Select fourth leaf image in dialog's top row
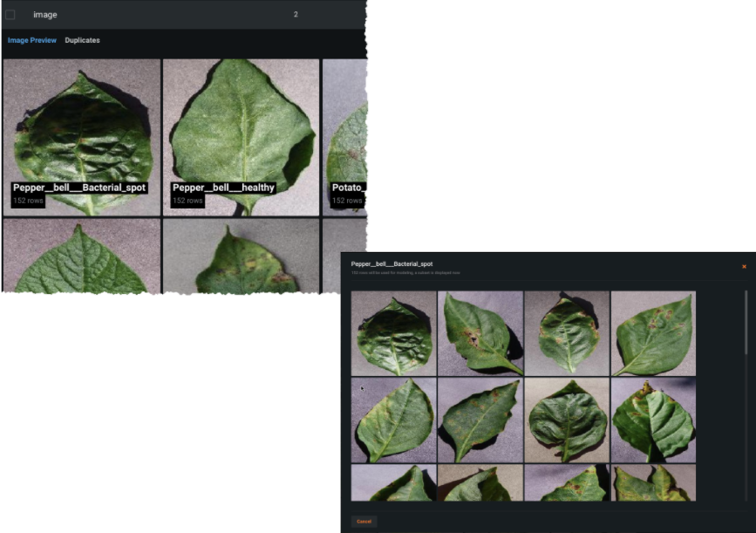 pos(653,333)
